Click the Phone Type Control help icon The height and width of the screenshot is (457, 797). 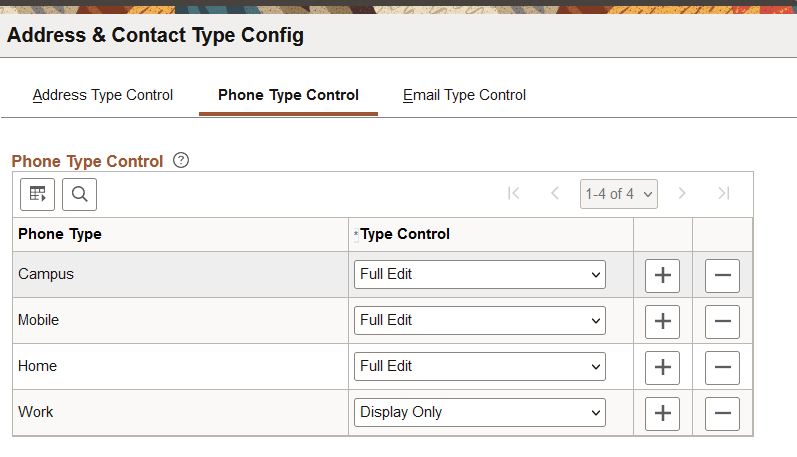181,160
